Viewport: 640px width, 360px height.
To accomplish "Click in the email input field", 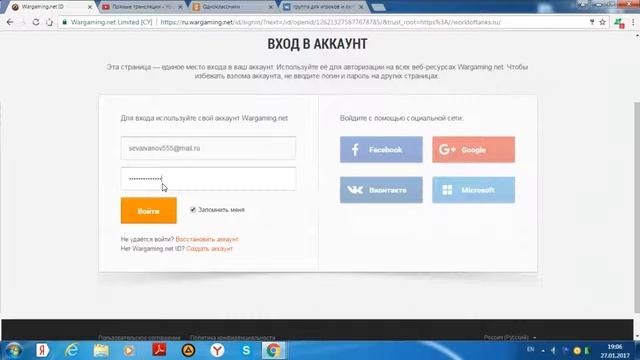I will (208, 148).
